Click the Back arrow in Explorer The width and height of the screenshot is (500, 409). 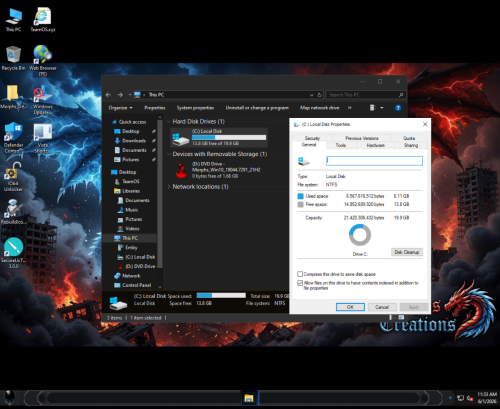click(x=108, y=95)
